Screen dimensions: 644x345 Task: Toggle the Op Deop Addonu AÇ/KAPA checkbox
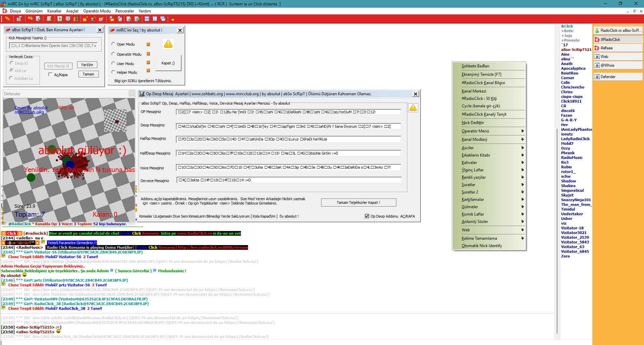pyautogui.click(x=367, y=216)
